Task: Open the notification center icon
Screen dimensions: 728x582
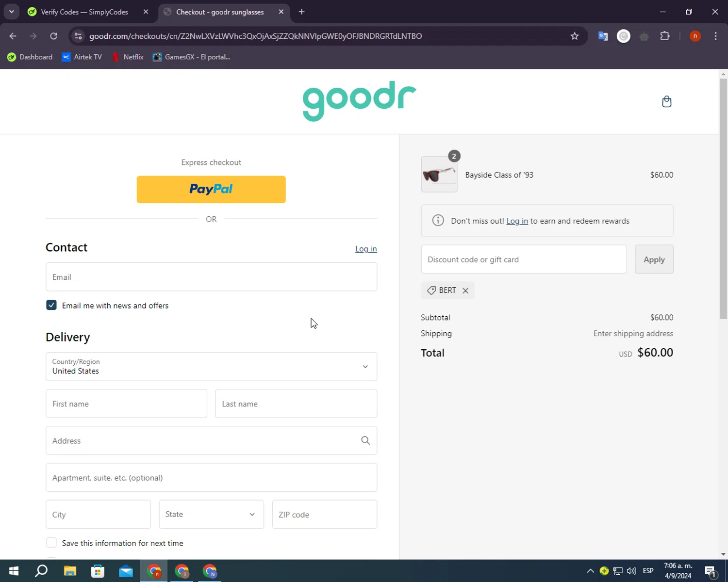Action: pyautogui.click(x=711, y=571)
